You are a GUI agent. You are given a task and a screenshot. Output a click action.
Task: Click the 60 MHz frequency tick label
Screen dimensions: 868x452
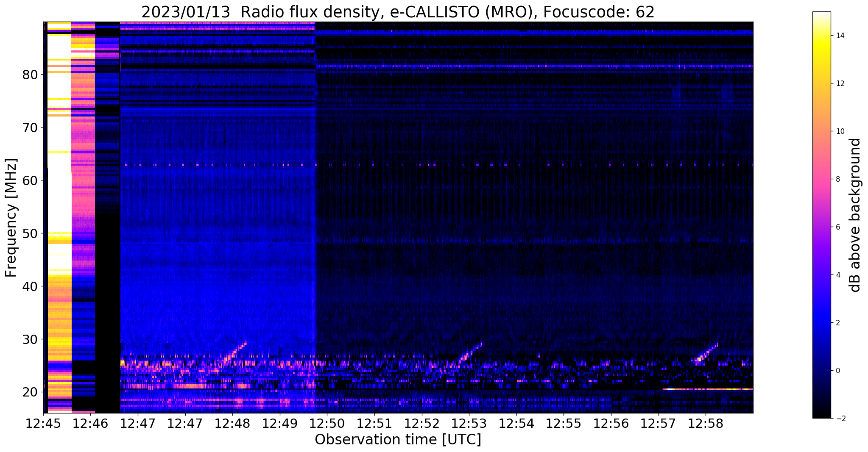click(x=30, y=180)
